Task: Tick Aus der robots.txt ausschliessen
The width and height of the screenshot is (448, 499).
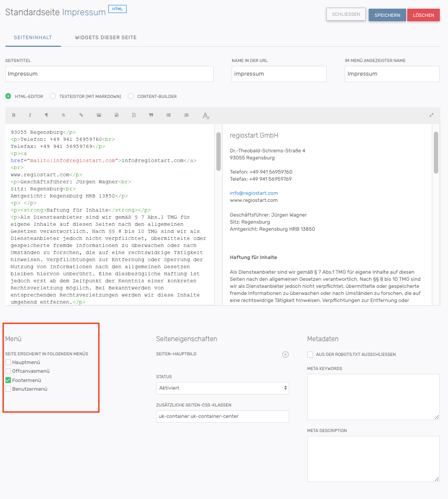Action: [310, 354]
